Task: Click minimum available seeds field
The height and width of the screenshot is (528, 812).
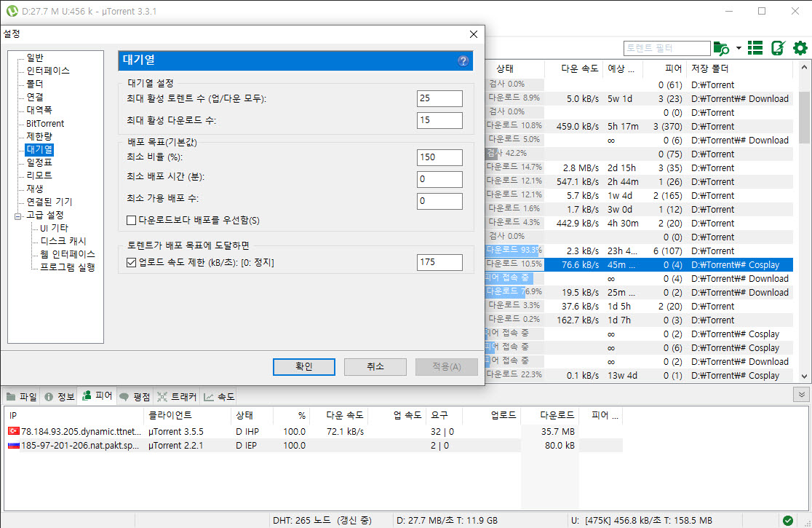Action: (439, 201)
